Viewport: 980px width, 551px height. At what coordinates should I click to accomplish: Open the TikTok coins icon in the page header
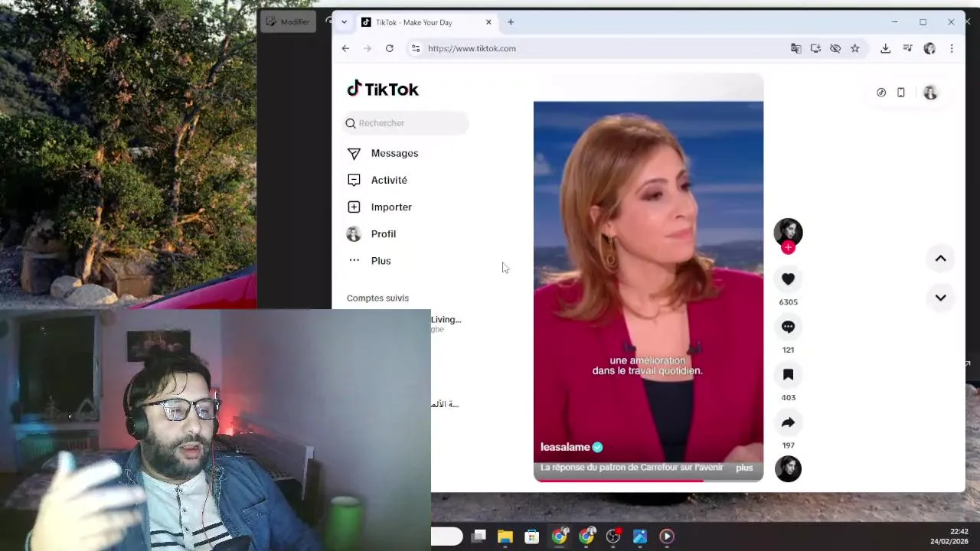click(881, 93)
